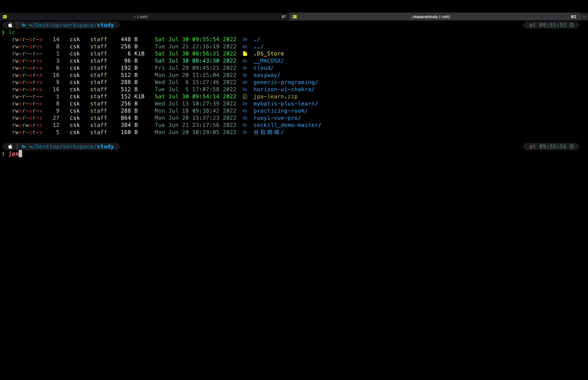Click the clock icon next to 09:55:55
The image size is (588, 380).
point(572,25)
